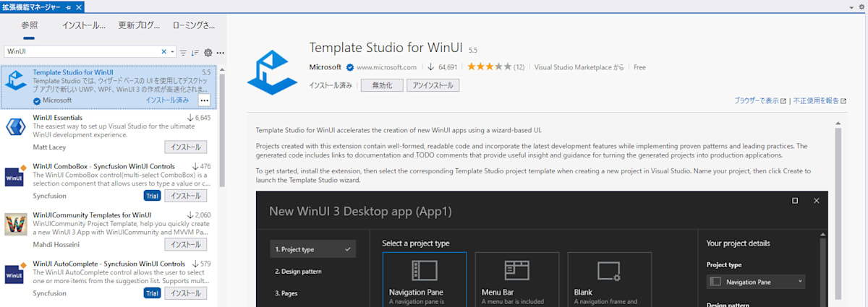Open the more options ellipsis beside the gear
The width and height of the screenshot is (868, 307).
(220, 52)
